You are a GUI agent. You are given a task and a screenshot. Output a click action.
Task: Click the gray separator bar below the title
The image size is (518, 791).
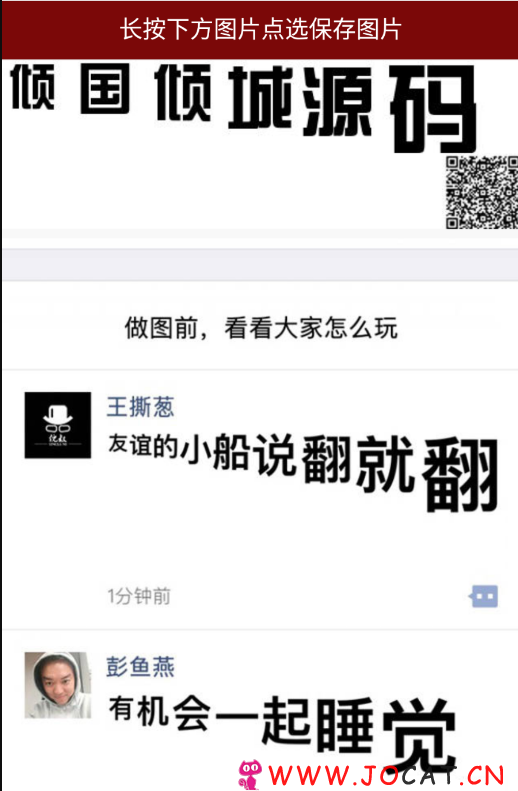tap(260, 264)
